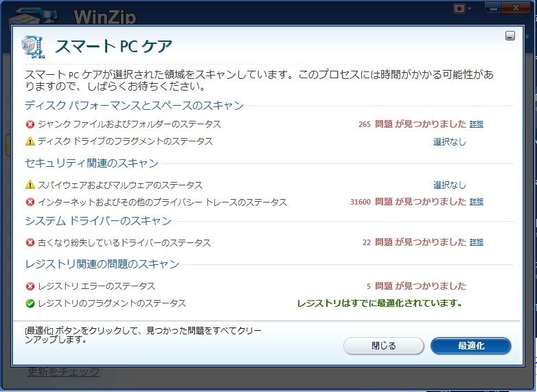Click the レジストリのフラグメントのステータス text
537x392 pixels.
pos(112,303)
